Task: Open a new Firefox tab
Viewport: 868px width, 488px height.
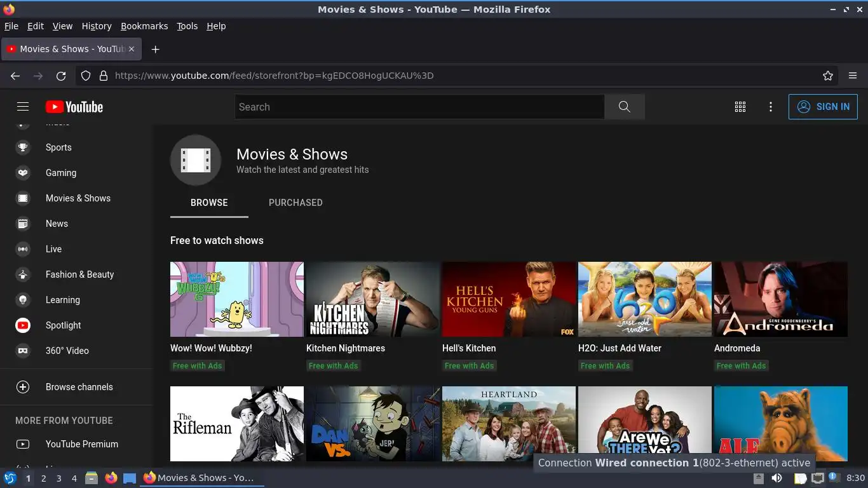Action: pos(155,49)
